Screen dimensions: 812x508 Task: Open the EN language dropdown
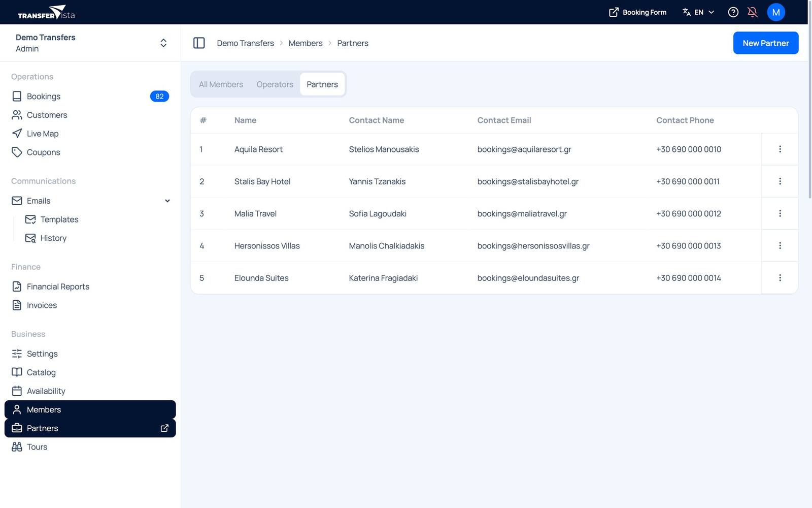tap(698, 12)
